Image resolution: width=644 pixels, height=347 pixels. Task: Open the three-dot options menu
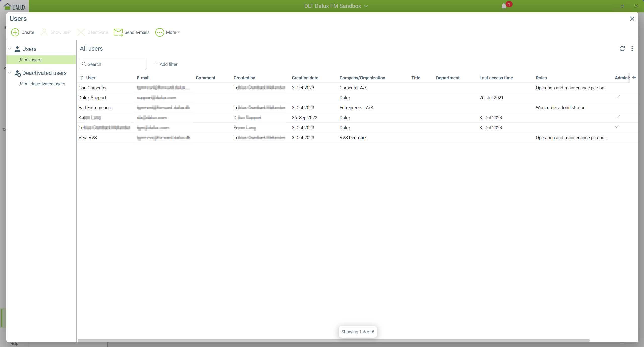(x=632, y=49)
